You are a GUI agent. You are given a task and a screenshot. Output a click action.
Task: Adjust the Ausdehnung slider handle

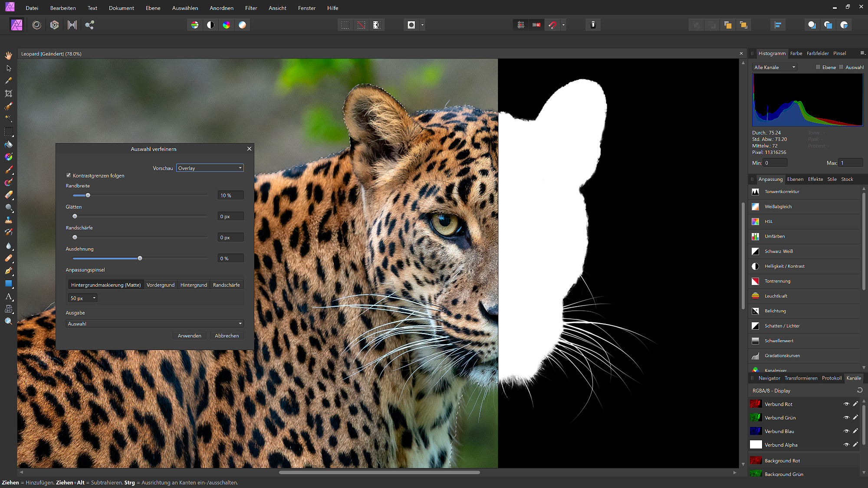coord(140,258)
